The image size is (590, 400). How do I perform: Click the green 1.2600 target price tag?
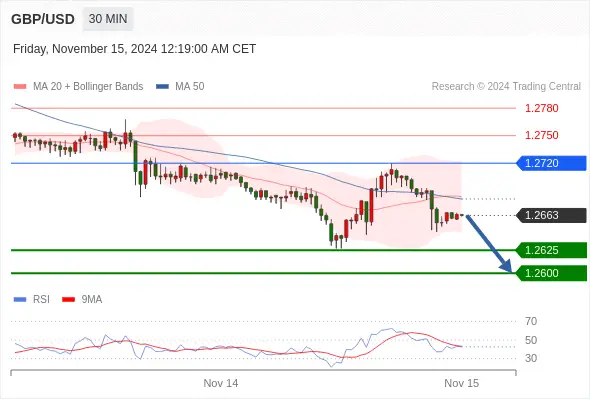552,273
